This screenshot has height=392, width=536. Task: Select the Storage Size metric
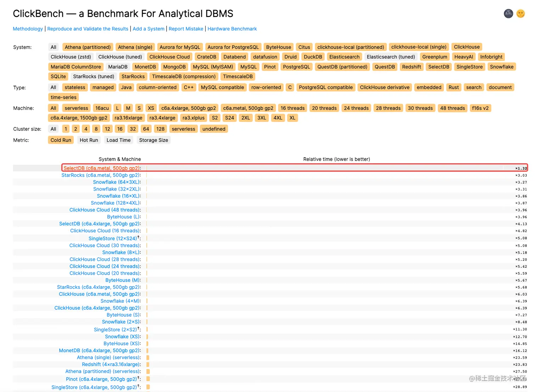[154, 140]
